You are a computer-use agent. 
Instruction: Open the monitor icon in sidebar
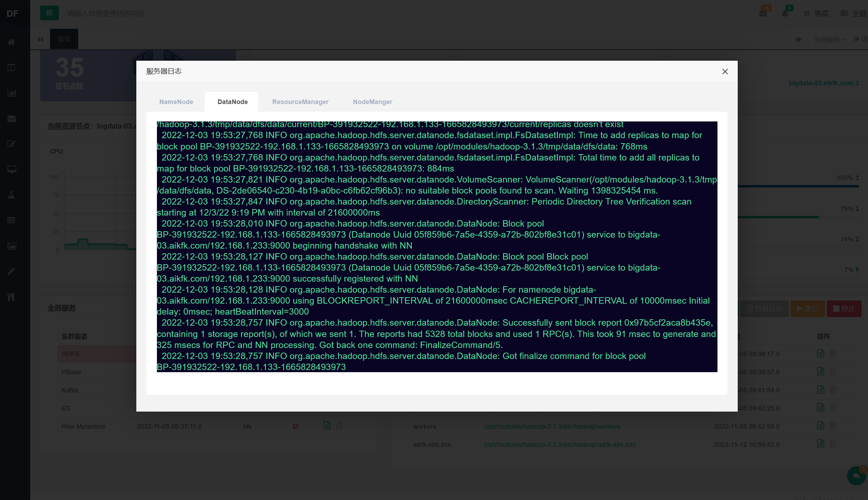(x=11, y=169)
